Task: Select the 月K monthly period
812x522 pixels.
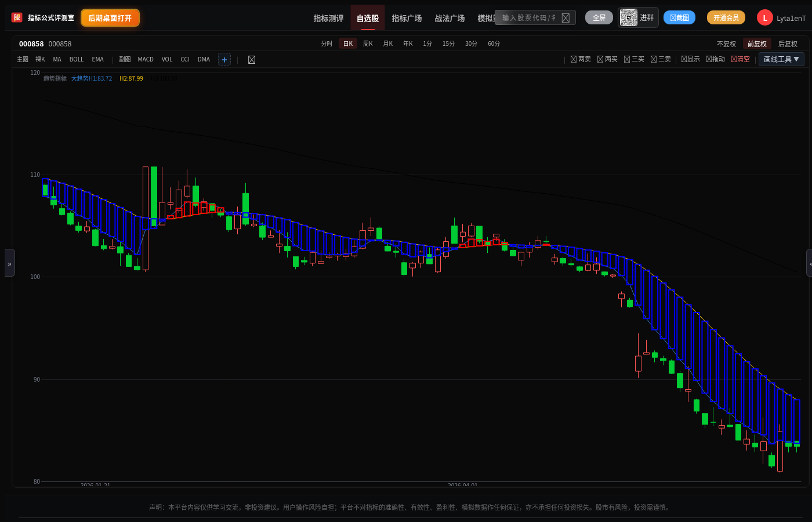Action: [388, 43]
